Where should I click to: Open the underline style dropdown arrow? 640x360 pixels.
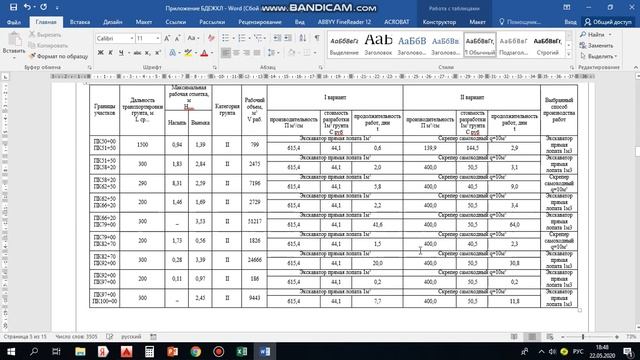129,53
